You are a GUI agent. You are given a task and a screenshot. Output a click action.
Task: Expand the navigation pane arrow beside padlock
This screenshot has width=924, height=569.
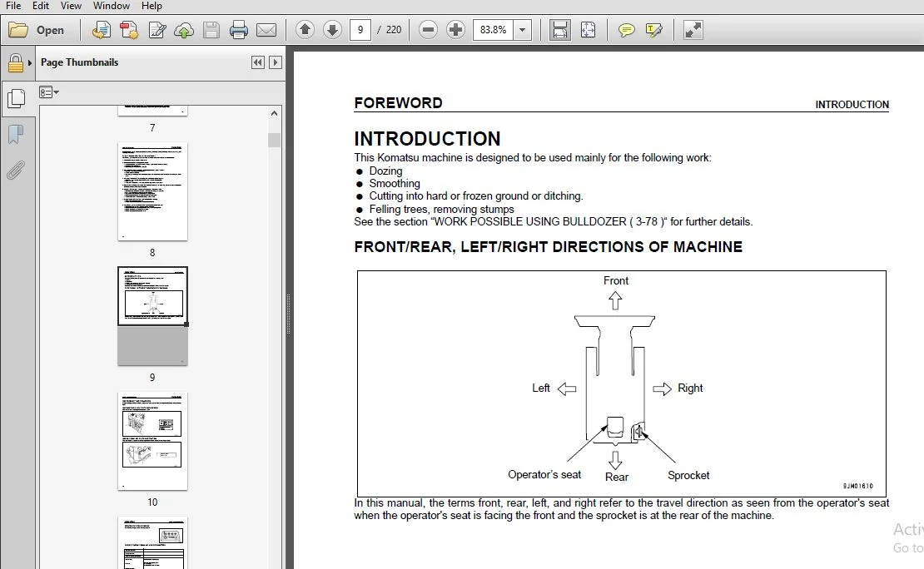coord(29,62)
